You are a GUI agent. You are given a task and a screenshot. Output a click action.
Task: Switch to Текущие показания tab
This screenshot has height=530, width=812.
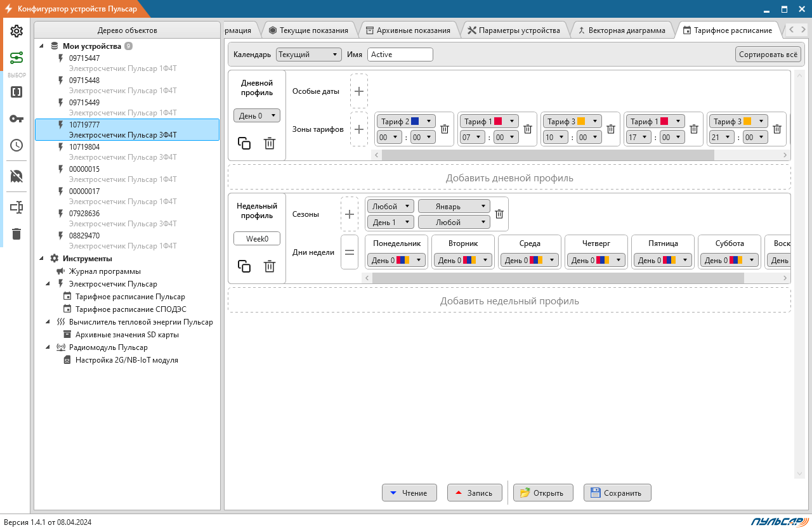tap(308, 30)
